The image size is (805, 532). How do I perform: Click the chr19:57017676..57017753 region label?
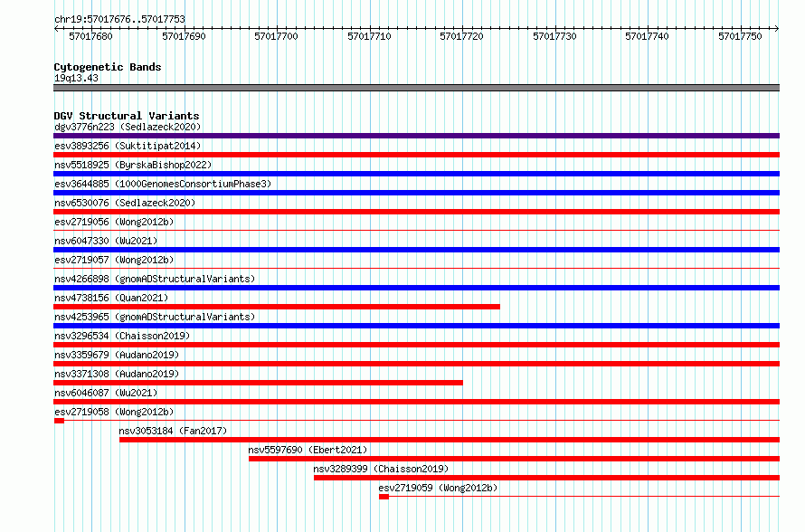pyautogui.click(x=119, y=20)
